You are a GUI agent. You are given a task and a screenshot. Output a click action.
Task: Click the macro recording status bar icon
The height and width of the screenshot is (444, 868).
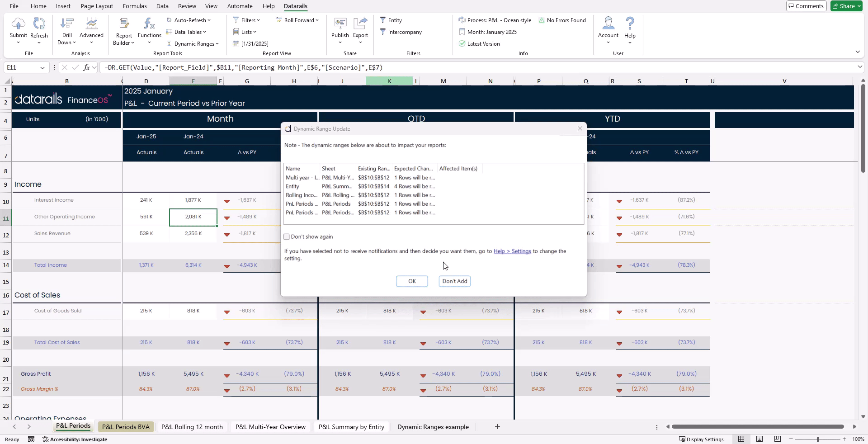[x=31, y=439]
